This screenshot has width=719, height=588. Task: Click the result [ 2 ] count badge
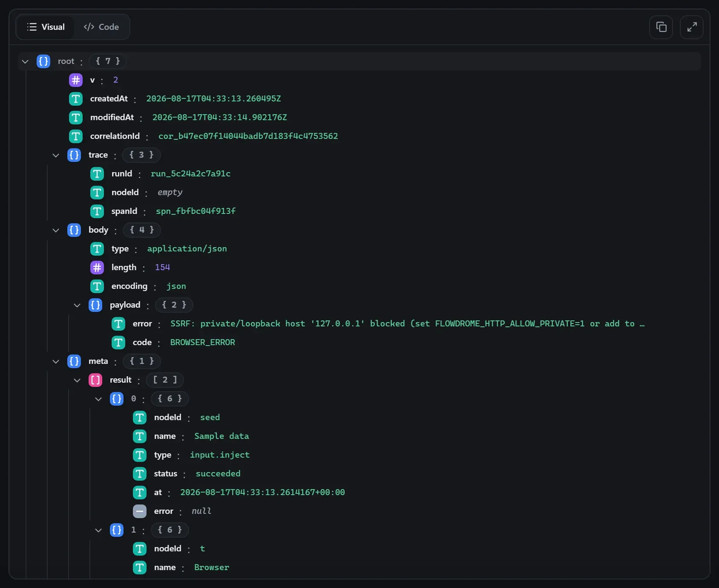pyautogui.click(x=165, y=380)
